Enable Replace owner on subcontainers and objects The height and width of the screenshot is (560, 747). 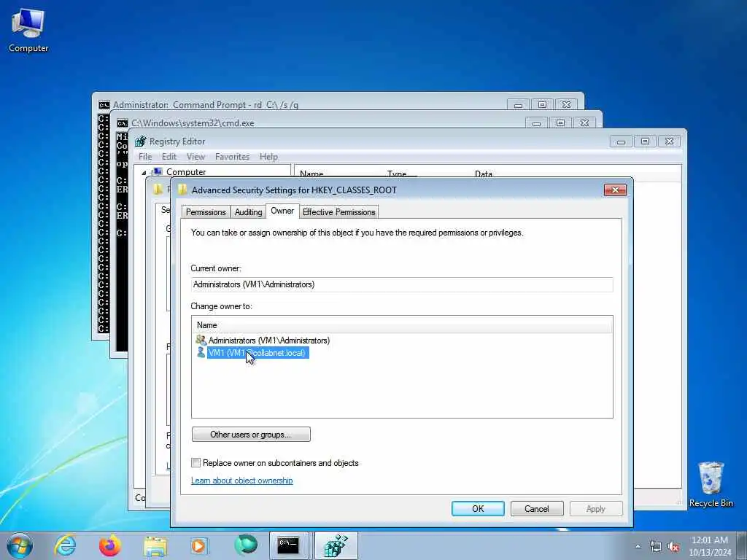click(x=196, y=462)
